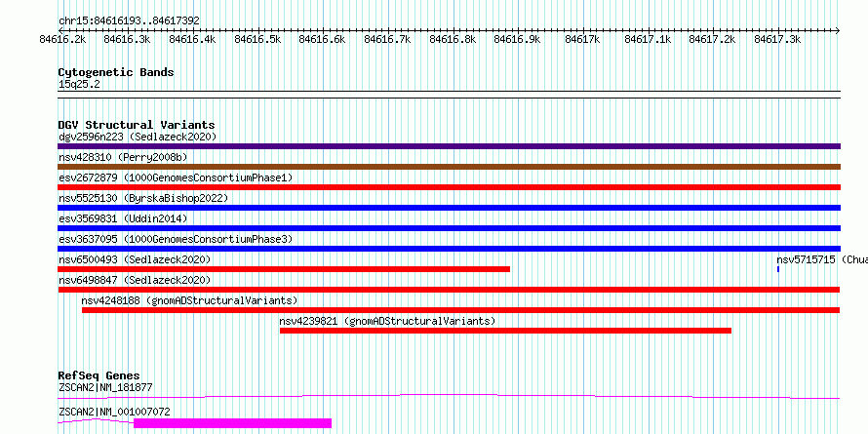This screenshot has height=434, width=868.
Task: Click ruler position 84616.2k
Action: (x=62, y=39)
